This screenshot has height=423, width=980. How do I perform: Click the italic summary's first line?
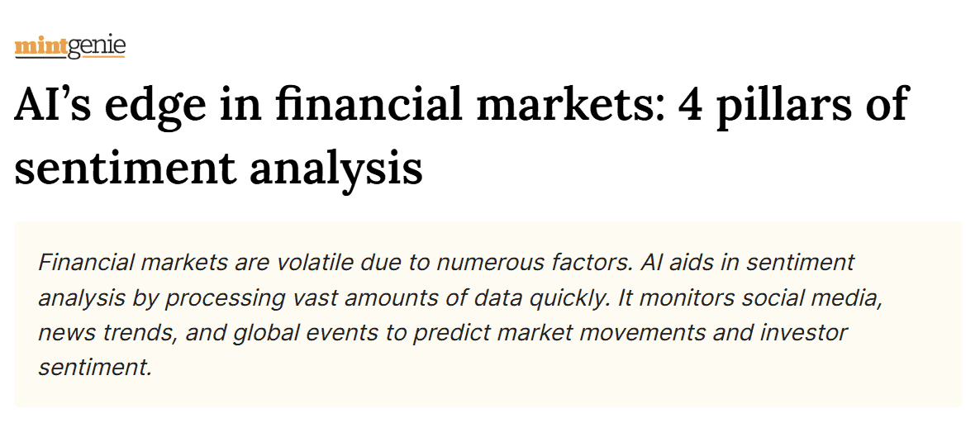point(446,263)
